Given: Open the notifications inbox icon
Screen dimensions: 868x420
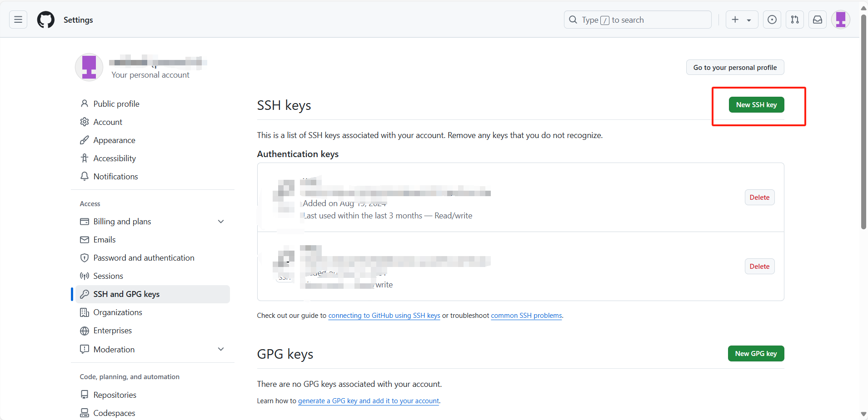Looking at the screenshot, I should pos(817,20).
